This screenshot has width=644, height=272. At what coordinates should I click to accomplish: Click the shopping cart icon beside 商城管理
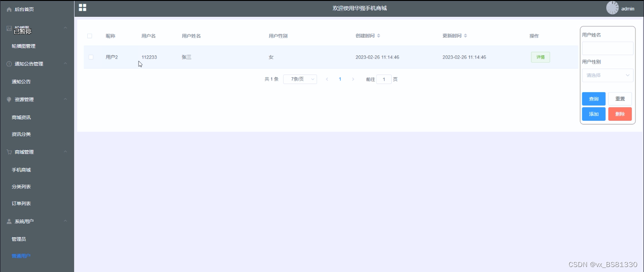[9, 152]
